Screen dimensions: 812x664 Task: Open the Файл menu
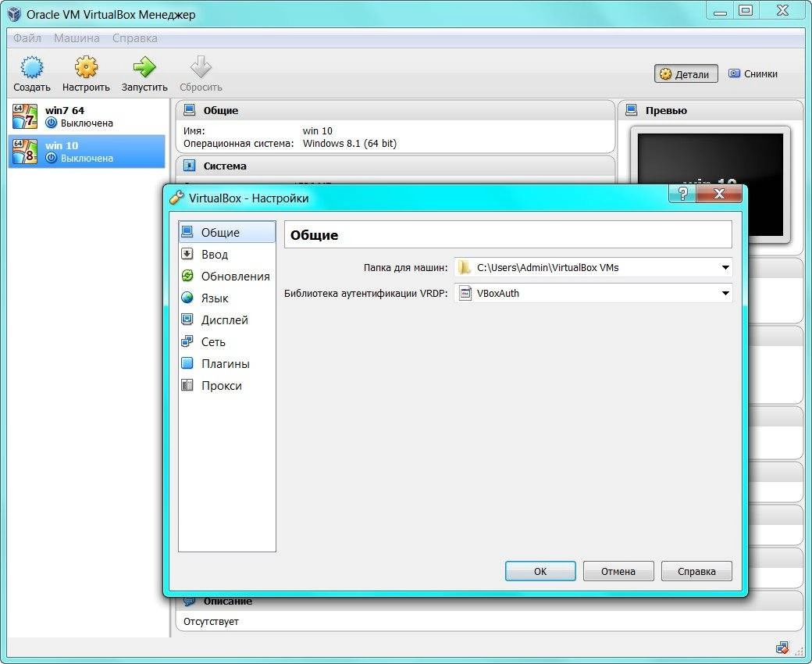(27, 38)
